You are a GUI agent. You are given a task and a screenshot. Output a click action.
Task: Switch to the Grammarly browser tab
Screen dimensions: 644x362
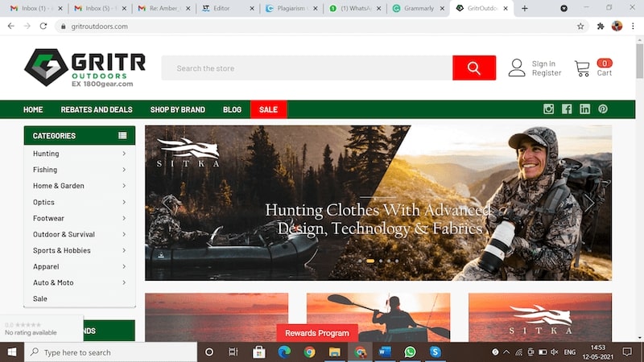click(x=418, y=8)
